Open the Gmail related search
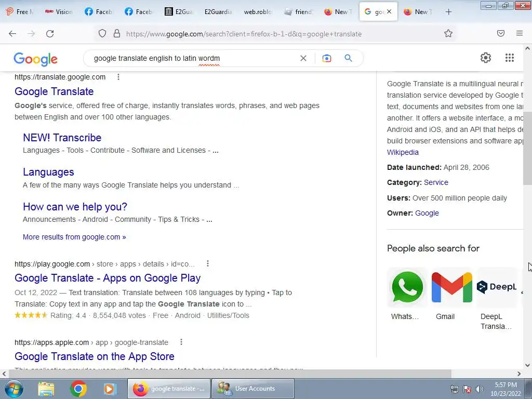 coord(451,295)
